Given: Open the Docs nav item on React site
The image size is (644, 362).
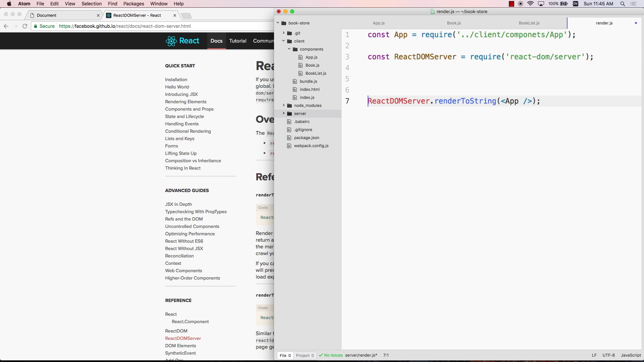Looking at the screenshot, I should 216,41.
